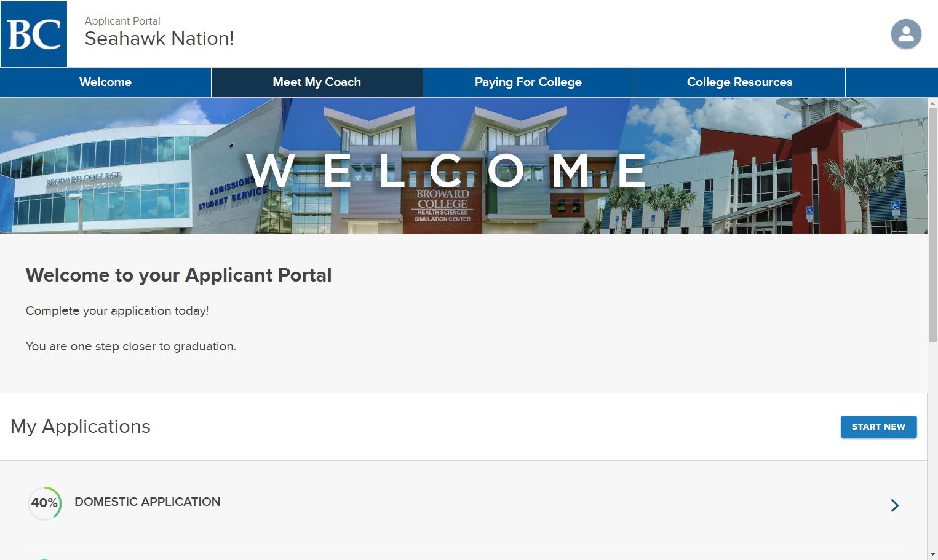
Task: Click the 'Welcome to your Applicant Portal' heading
Action: [178, 275]
